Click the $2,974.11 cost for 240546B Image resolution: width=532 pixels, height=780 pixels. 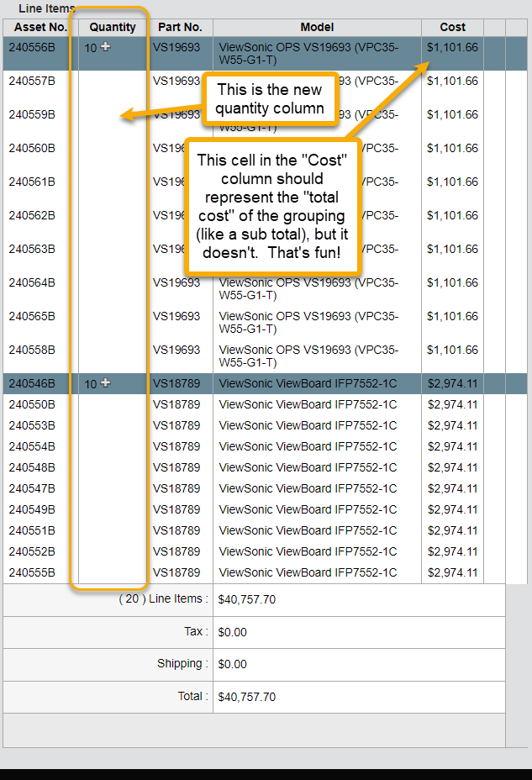[x=452, y=383]
